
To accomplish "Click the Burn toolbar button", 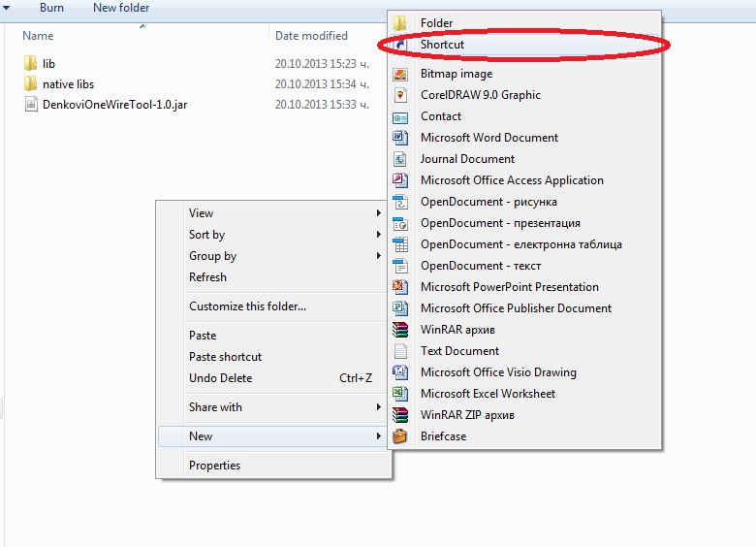I will click(x=51, y=8).
